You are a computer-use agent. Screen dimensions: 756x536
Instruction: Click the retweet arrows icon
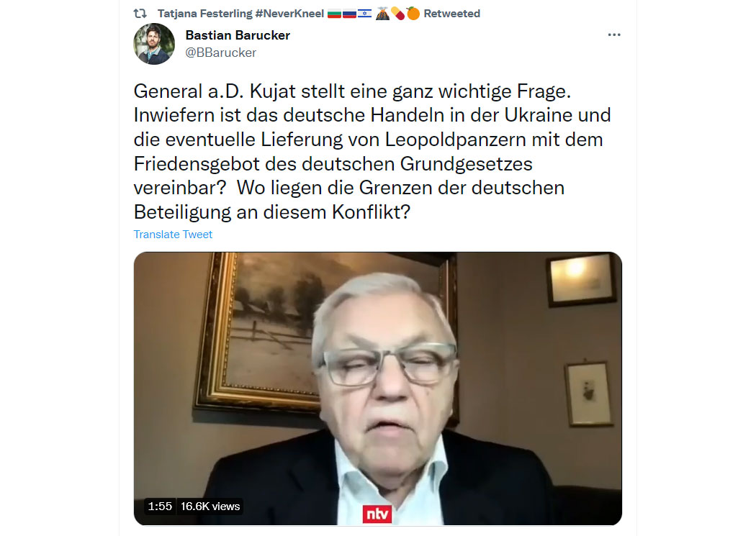coord(140,14)
